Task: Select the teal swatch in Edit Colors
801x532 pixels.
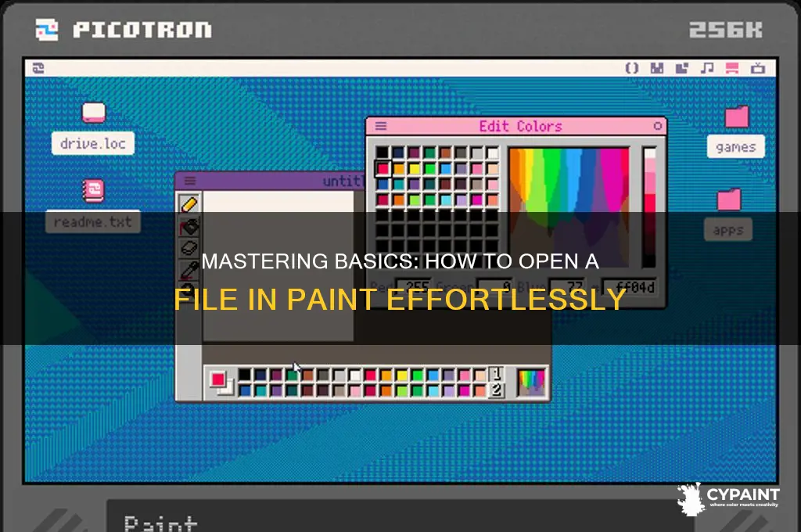Action: click(398, 184)
